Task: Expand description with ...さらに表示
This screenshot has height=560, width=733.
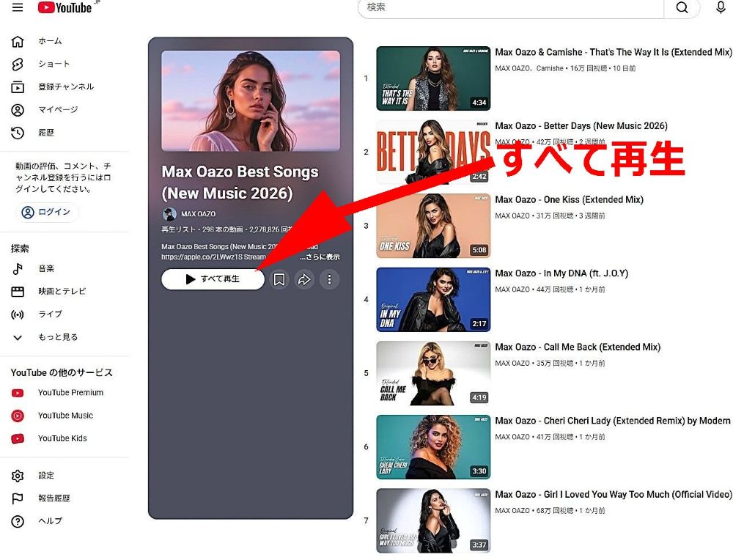Action: pos(320,257)
